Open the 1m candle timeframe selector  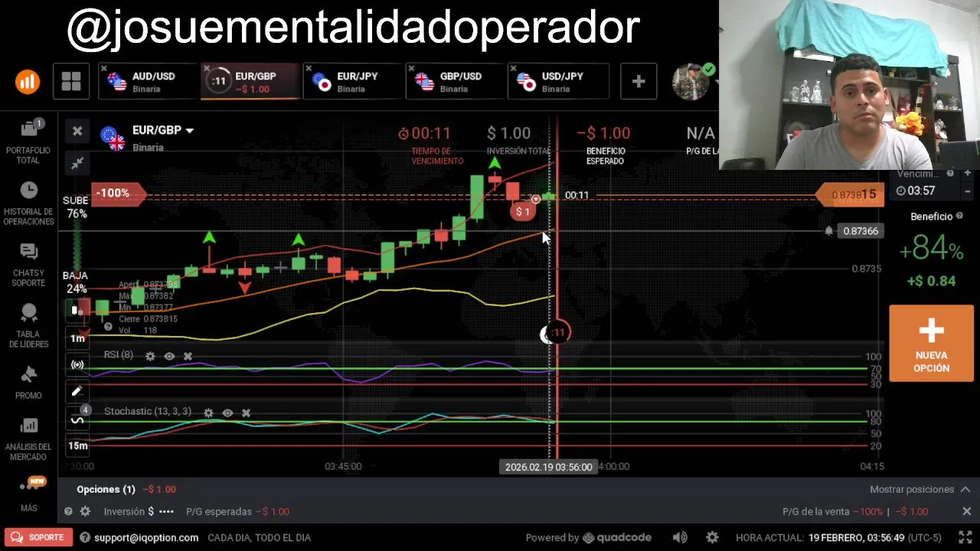(x=77, y=338)
